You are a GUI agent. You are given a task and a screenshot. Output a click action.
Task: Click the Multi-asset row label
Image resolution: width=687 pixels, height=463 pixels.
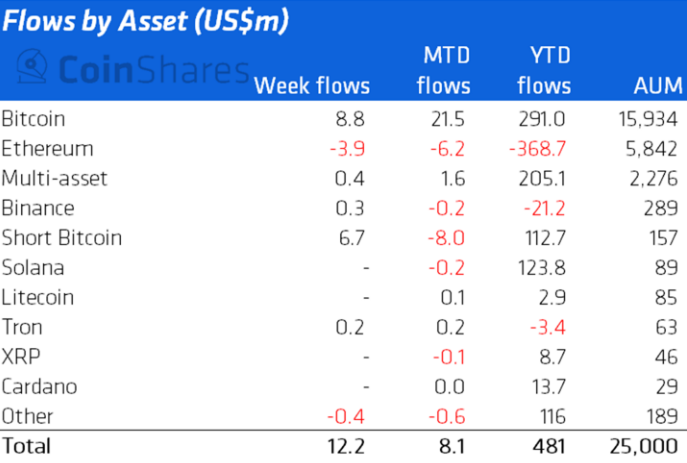(54, 179)
